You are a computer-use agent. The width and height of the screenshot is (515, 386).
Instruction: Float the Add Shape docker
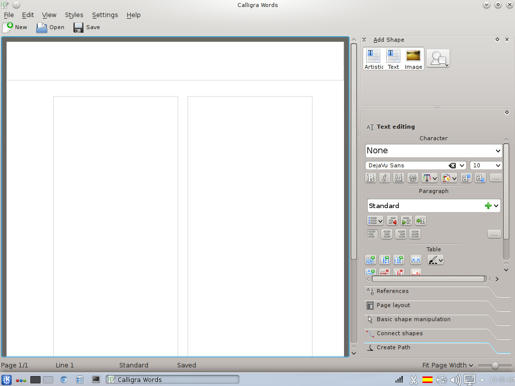[x=497, y=39]
